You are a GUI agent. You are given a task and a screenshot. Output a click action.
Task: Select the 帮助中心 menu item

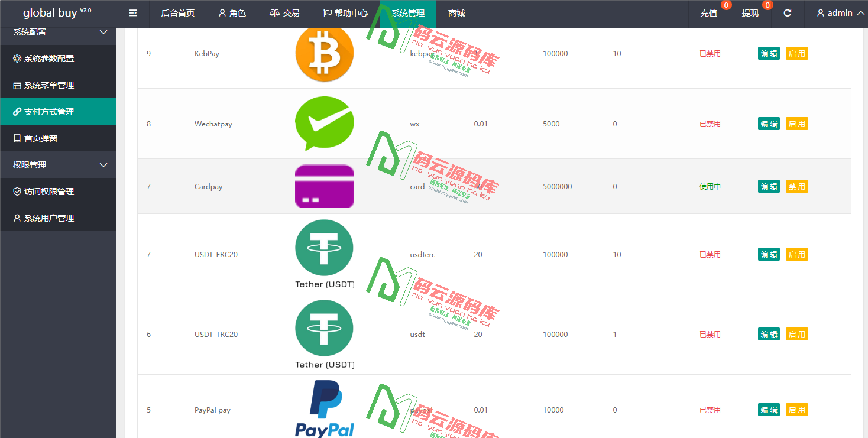(x=348, y=12)
